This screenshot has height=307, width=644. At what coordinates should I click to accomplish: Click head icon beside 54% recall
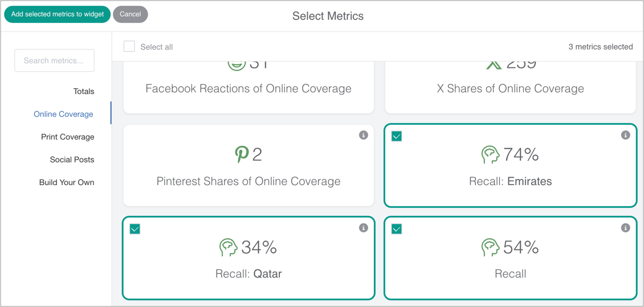490,247
